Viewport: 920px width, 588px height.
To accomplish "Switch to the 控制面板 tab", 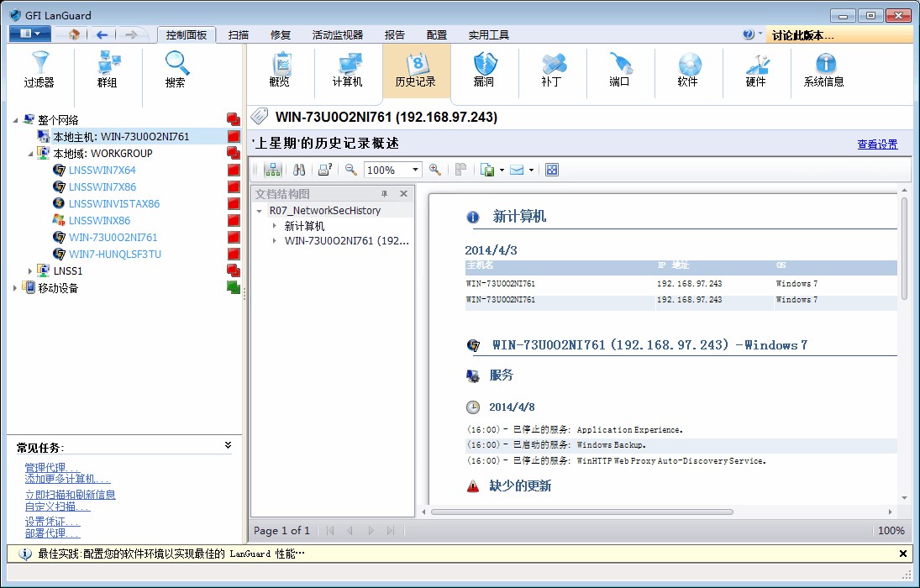I will pos(187,35).
